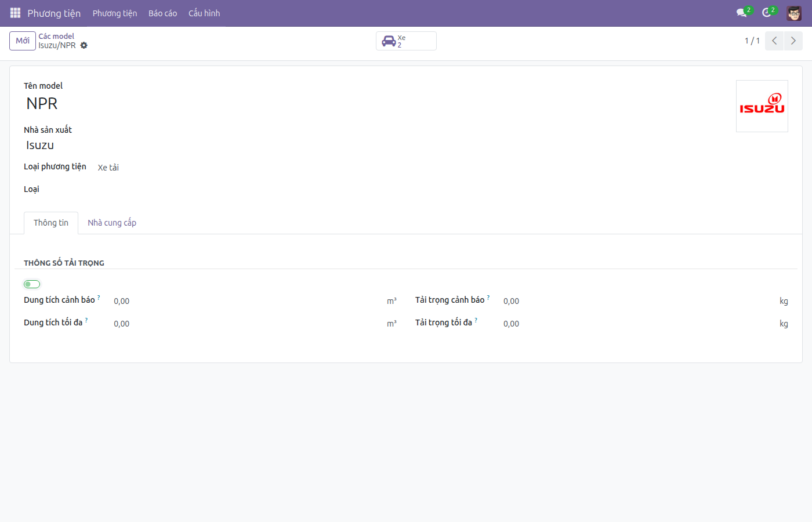Click the Isuzu logo image
Viewport: 812px width, 522px height.
(x=762, y=106)
